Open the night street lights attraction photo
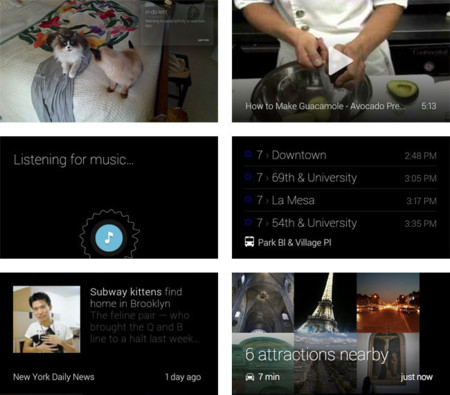Viewport: 450px width, 395px height. [388, 303]
